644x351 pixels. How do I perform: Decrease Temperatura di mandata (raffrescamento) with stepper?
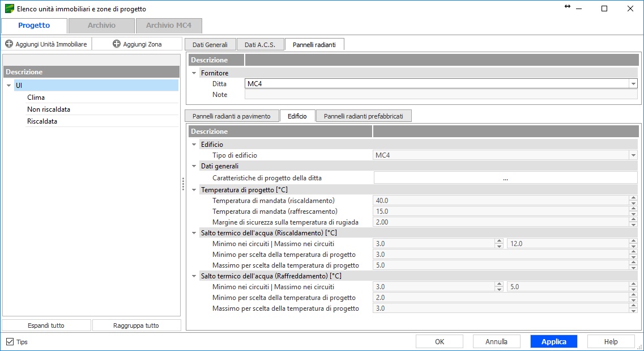633,214
